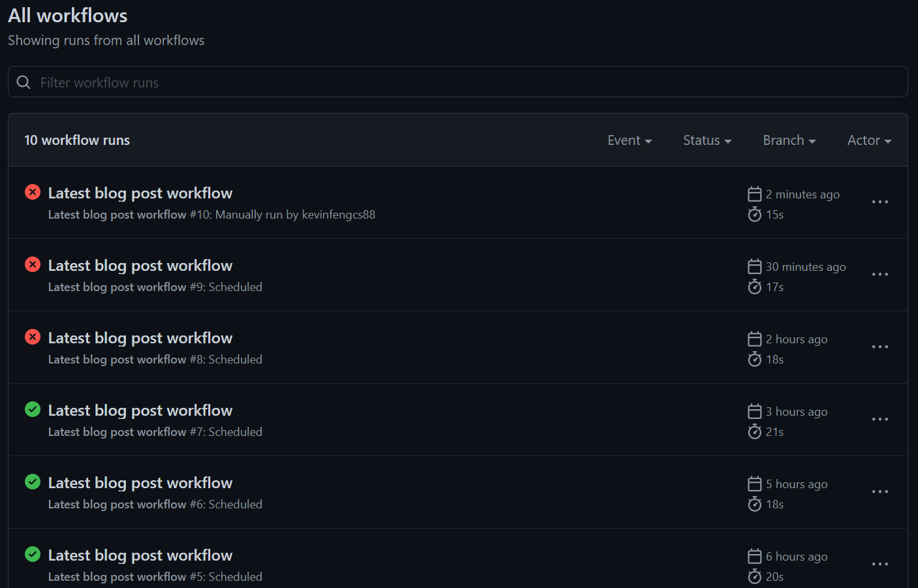Click the '3 hours ago' timestamp
918x588 pixels.
[797, 412]
